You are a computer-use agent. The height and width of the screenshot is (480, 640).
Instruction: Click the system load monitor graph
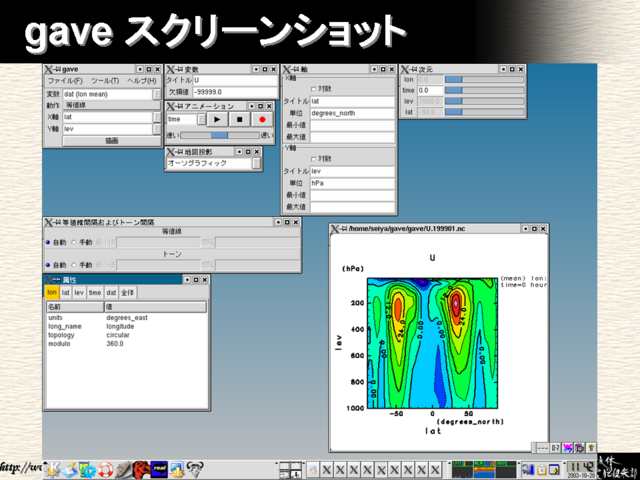coord(484,470)
